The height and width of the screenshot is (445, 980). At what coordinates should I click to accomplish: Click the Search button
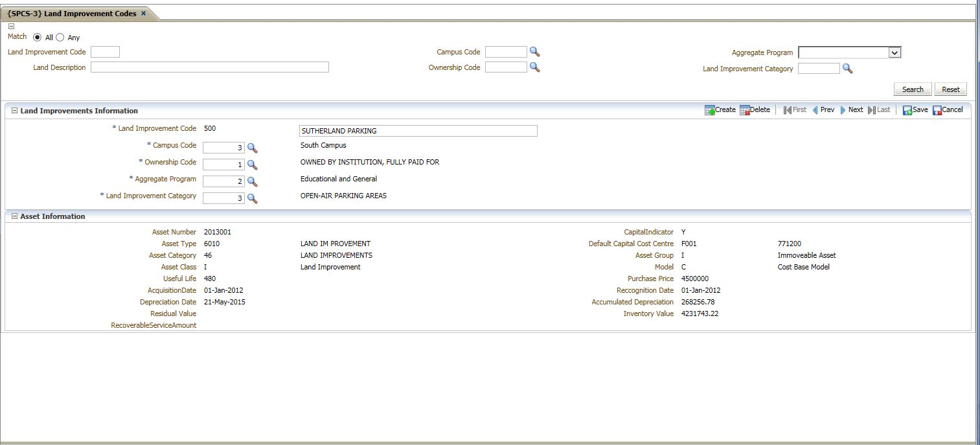912,89
